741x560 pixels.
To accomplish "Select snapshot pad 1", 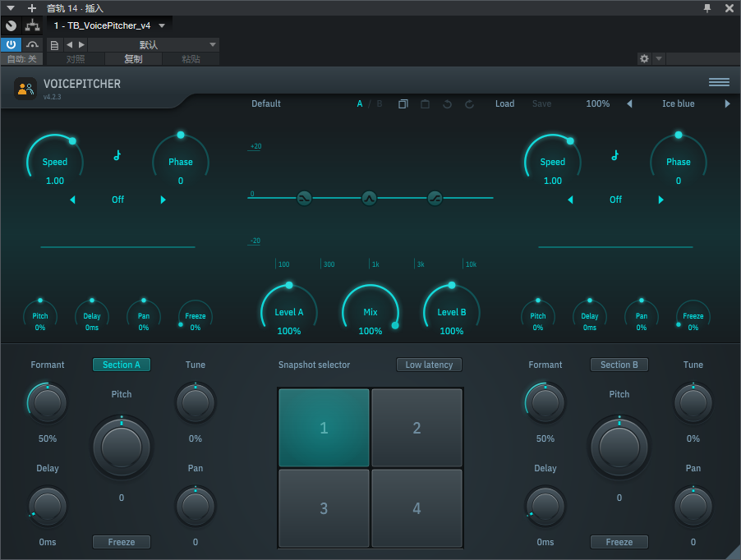I will pyautogui.click(x=324, y=428).
